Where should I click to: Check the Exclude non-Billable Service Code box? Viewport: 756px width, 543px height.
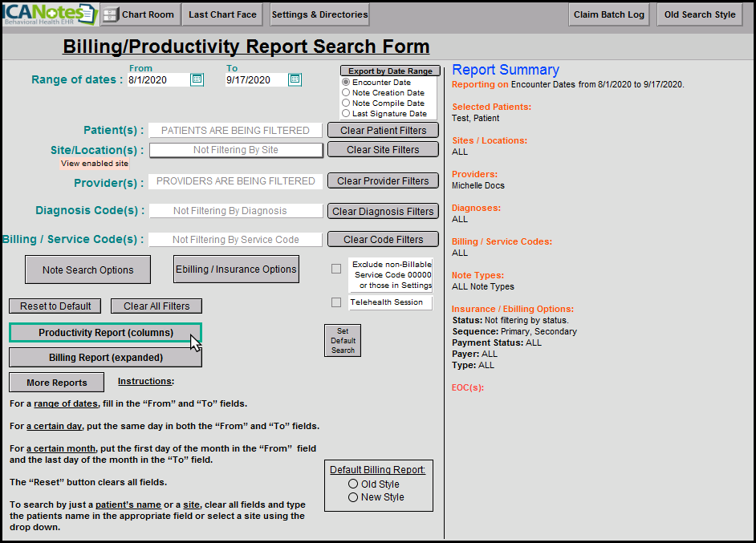[x=336, y=269]
